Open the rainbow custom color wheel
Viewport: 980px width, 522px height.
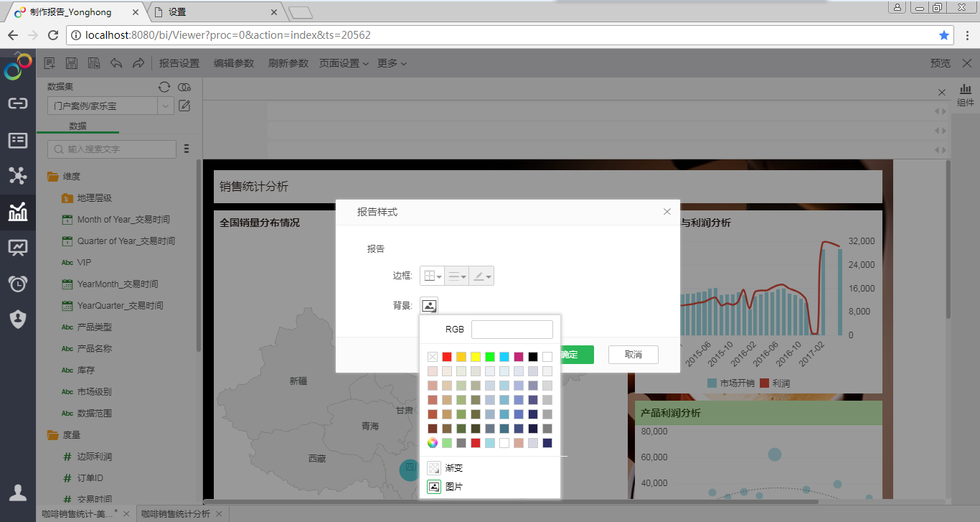[x=433, y=443]
